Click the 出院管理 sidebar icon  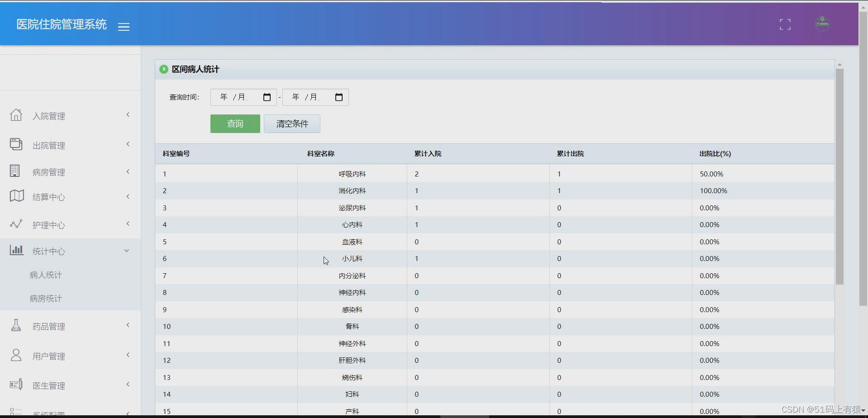click(16, 144)
